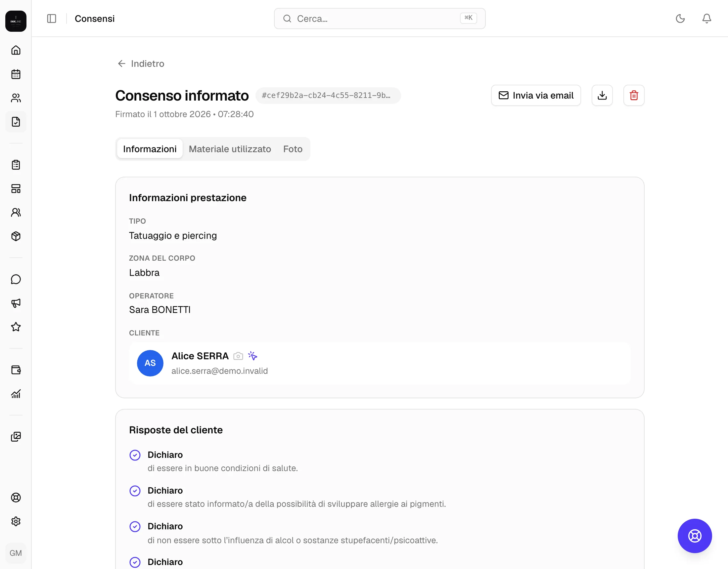Click the check beside buone condizioni di salute
The height and width of the screenshot is (569, 728).
(135, 455)
